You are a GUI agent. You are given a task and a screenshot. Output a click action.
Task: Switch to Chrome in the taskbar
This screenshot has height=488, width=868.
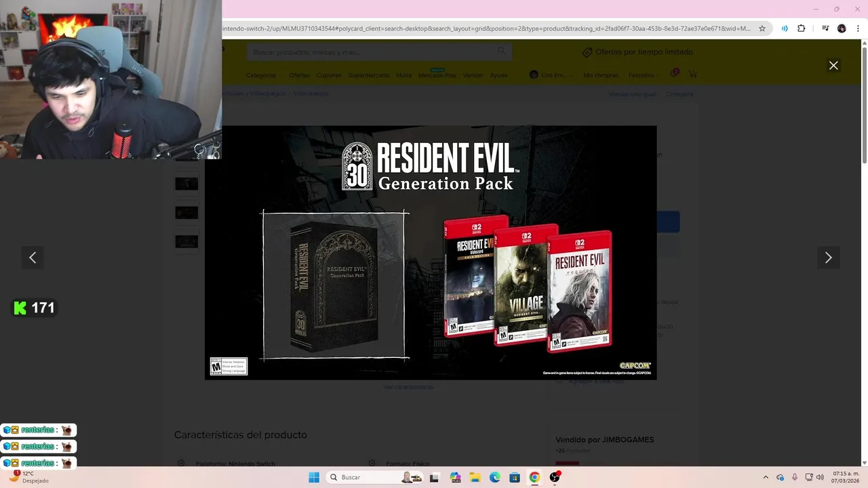click(534, 477)
